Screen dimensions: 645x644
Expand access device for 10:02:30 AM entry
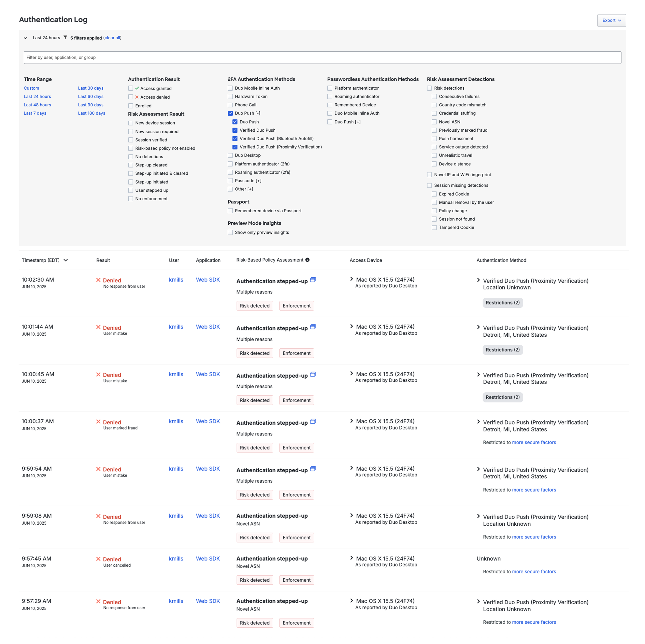(x=351, y=279)
